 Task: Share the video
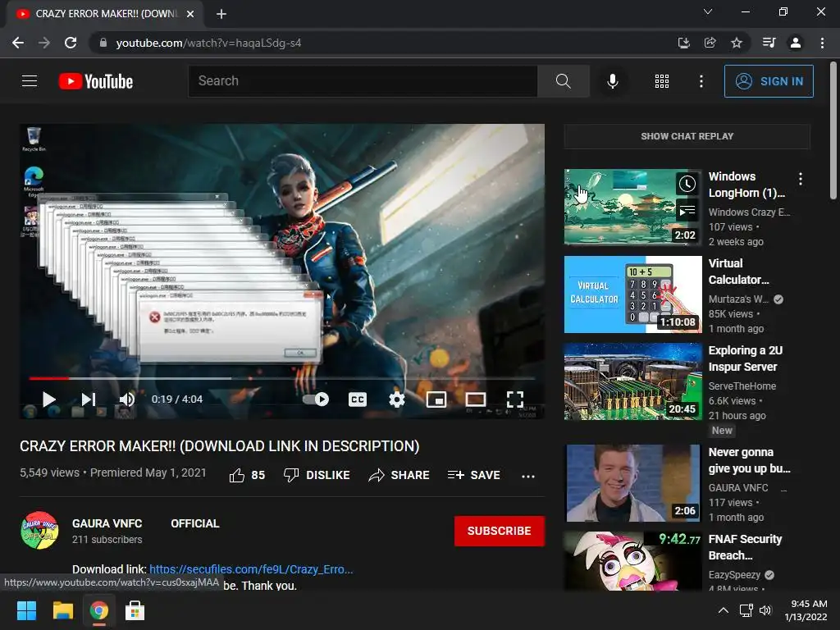(x=399, y=475)
